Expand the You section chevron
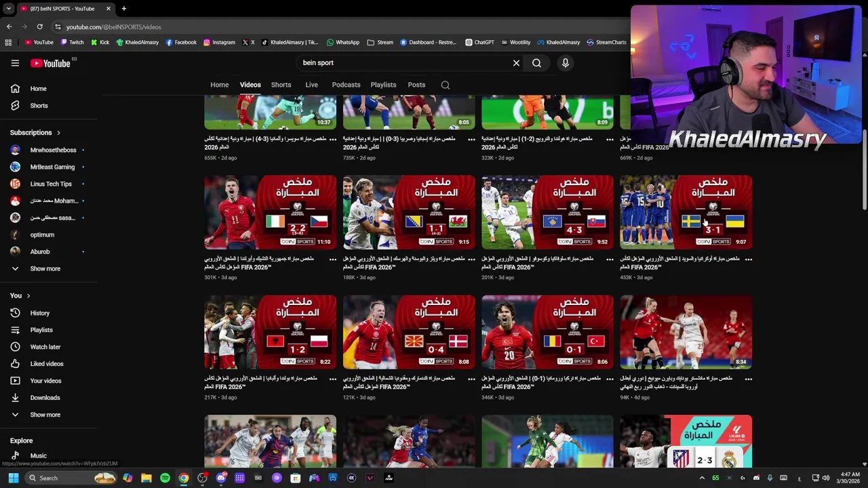This screenshot has height=488, width=868. pos(28,296)
